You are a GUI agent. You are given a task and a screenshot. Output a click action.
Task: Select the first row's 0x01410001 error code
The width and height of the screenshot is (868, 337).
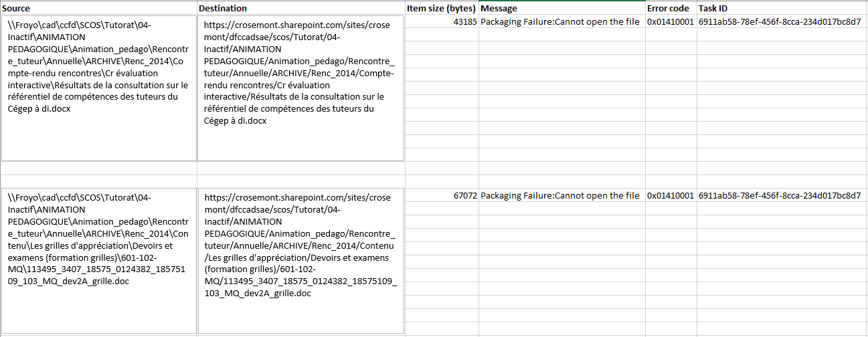671,22
